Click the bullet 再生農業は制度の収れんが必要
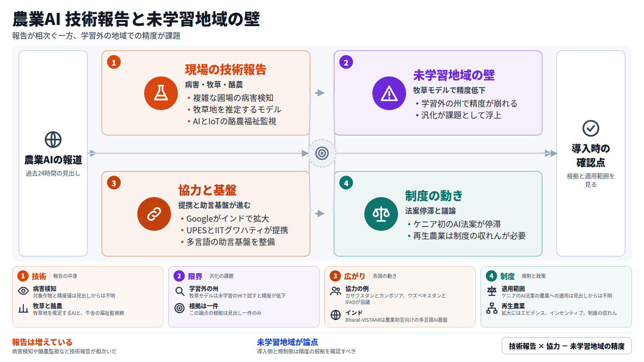Image resolution: width=644 pixels, height=362 pixels. pyautogui.click(x=469, y=236)
